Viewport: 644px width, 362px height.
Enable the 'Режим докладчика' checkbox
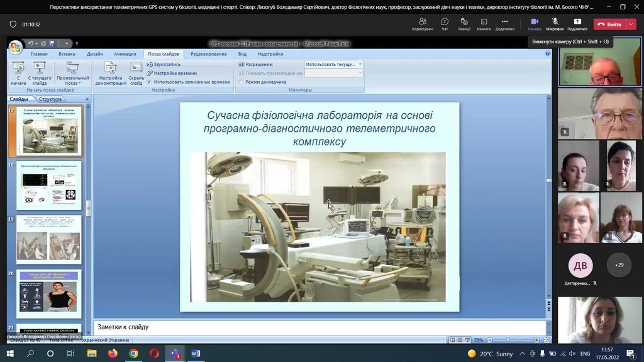pos(241,82)
